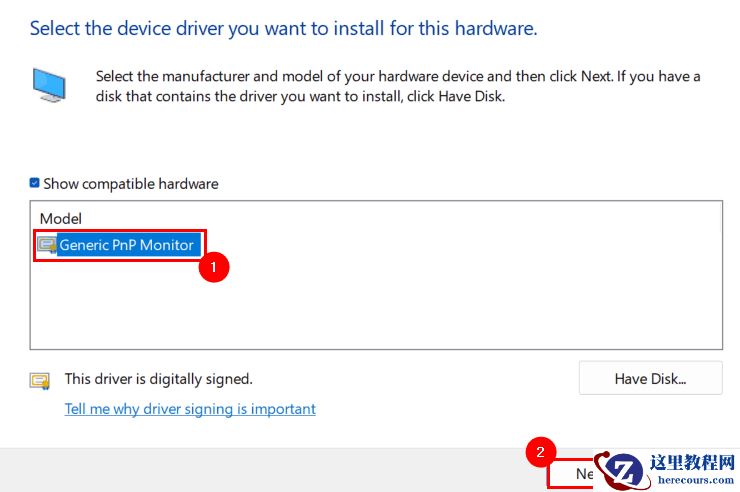The image size is (740, 492).
Task: Click the herecours.com watermark text
Action: [691, 479]
